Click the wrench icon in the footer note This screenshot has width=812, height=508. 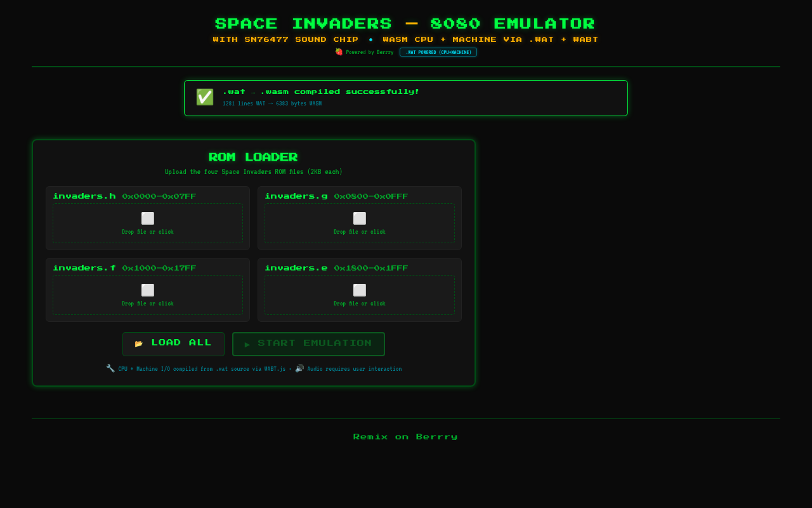point(110,368)
